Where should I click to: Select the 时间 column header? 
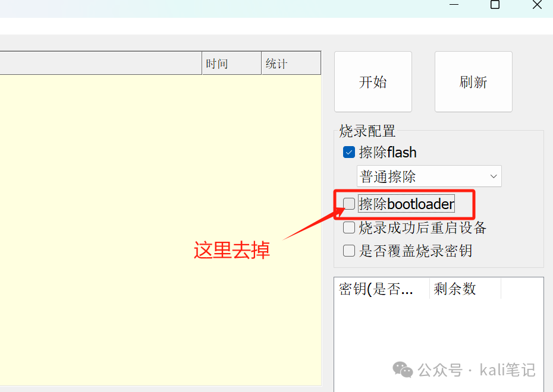(x=231, y=64)
